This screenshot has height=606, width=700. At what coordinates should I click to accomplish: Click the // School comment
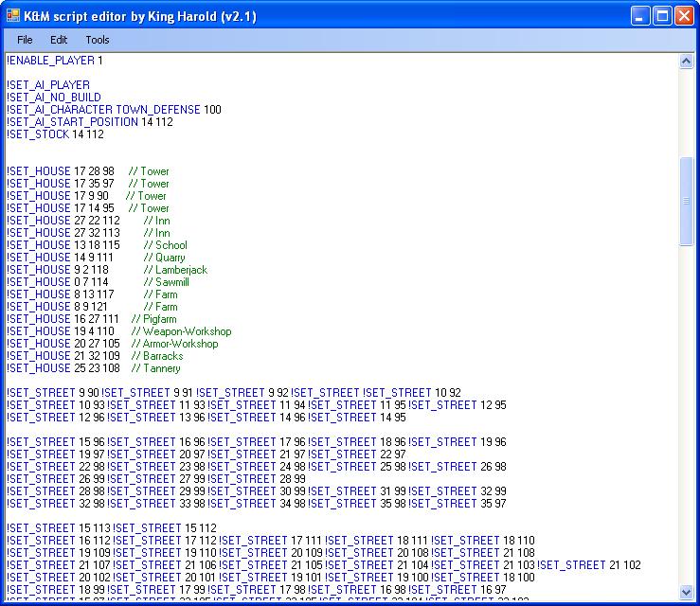pos(165,245)
